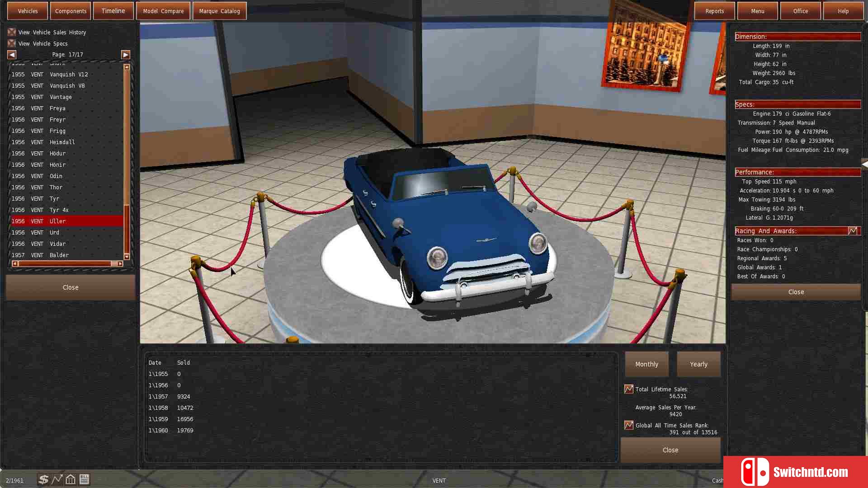
Task: Click the 2/1961 date in status bar
Action: click(x=14, y=481)
